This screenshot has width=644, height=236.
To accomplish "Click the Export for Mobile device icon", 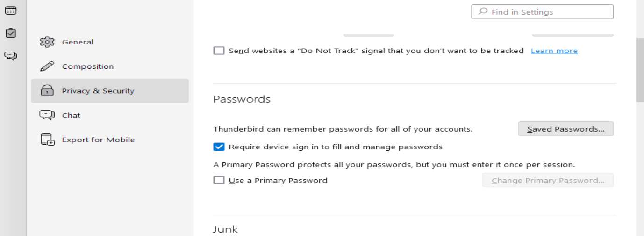I will click(x=47, y=140).
